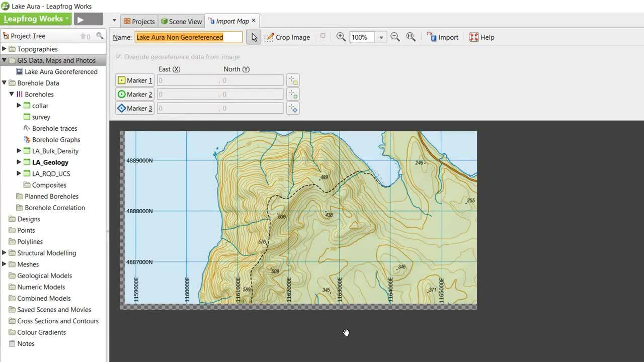Click the collar table icon
The image size is (644, 362).
[x=27, y=106]
